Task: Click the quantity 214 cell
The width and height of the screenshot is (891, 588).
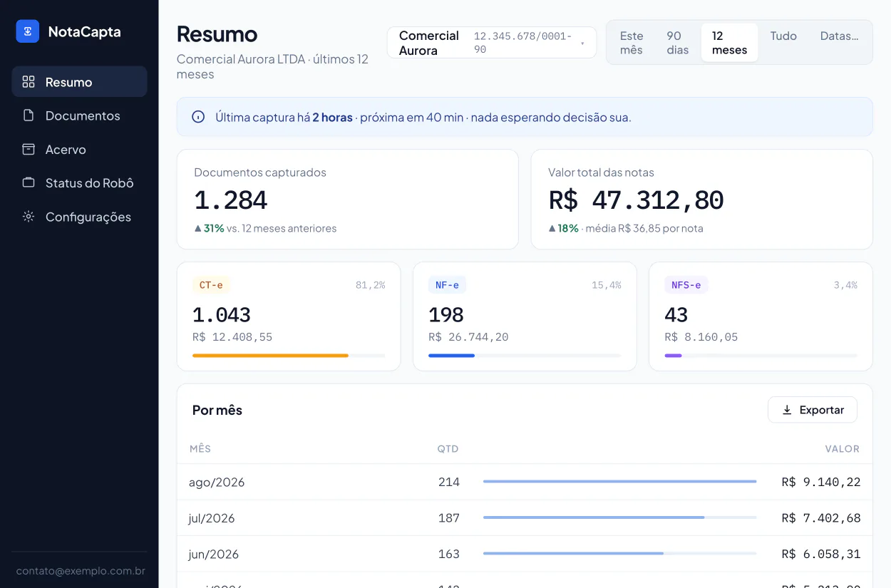Action: (449, 483)
